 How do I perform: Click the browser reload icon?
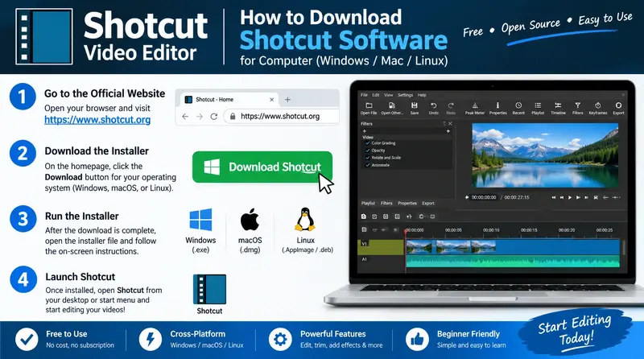pyautogui.click(x=213, y=117)
